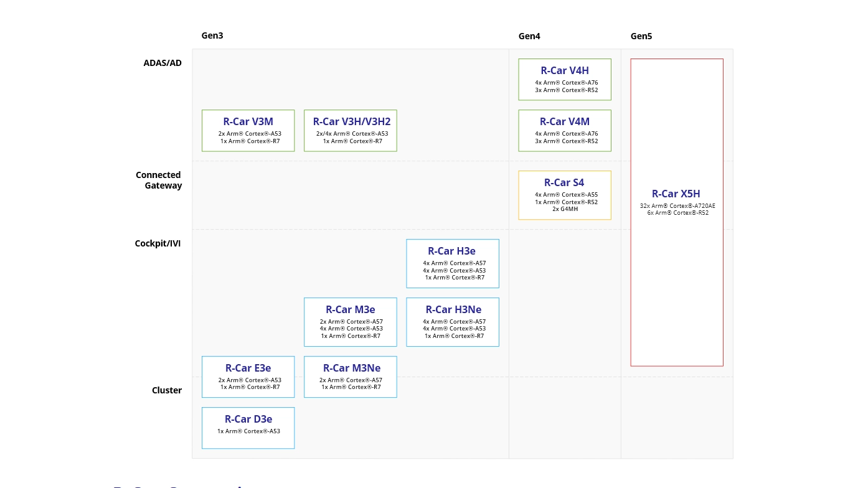Click the 2x G4MH spec line

(565, 209)
